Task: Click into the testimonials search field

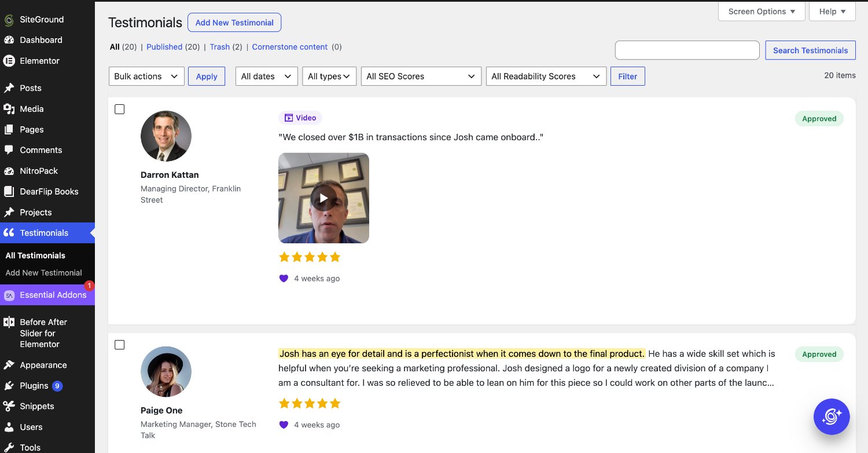Action: click(687, 50)
